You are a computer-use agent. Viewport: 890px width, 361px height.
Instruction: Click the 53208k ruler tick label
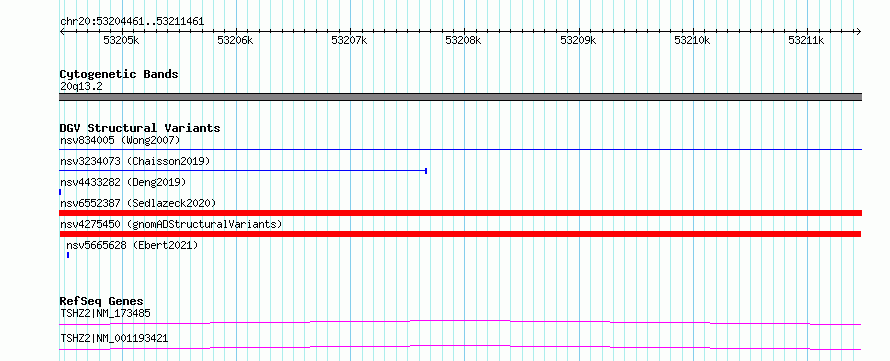pyautogui.click(x=464, y=41)
